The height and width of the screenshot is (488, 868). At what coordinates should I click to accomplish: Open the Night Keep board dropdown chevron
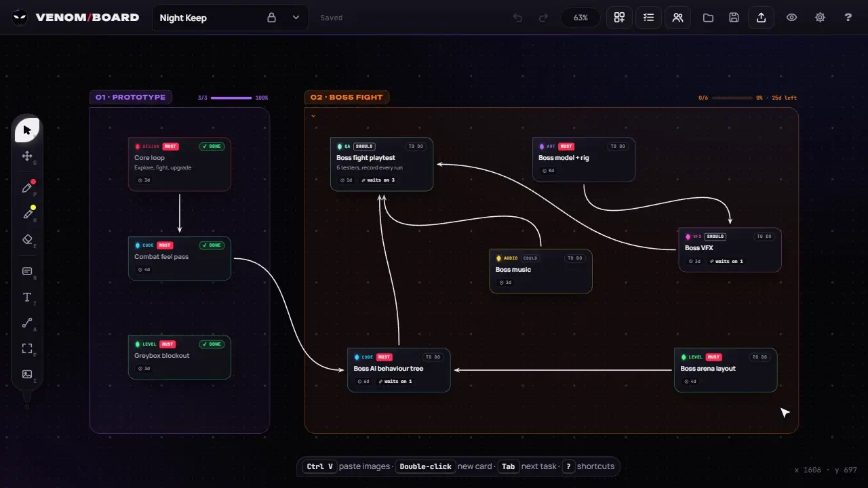[296, 18]
